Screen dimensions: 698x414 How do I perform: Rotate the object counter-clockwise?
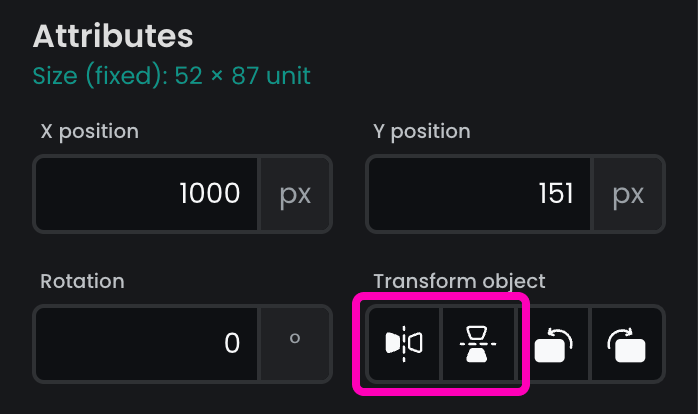(553, 344)
